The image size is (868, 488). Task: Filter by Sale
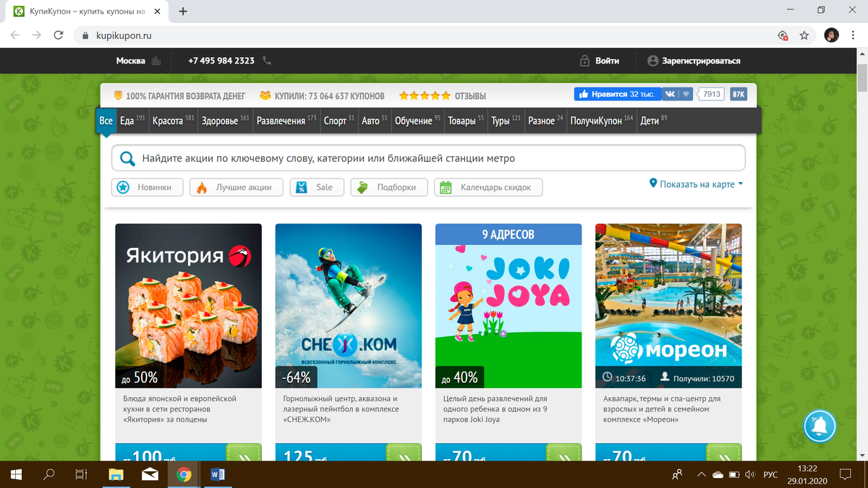(x=316, y=187)
